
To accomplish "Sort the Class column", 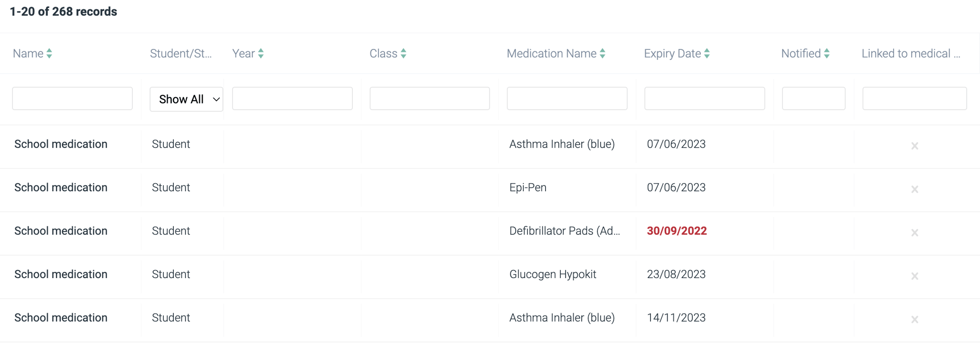I will click(403, 53).
